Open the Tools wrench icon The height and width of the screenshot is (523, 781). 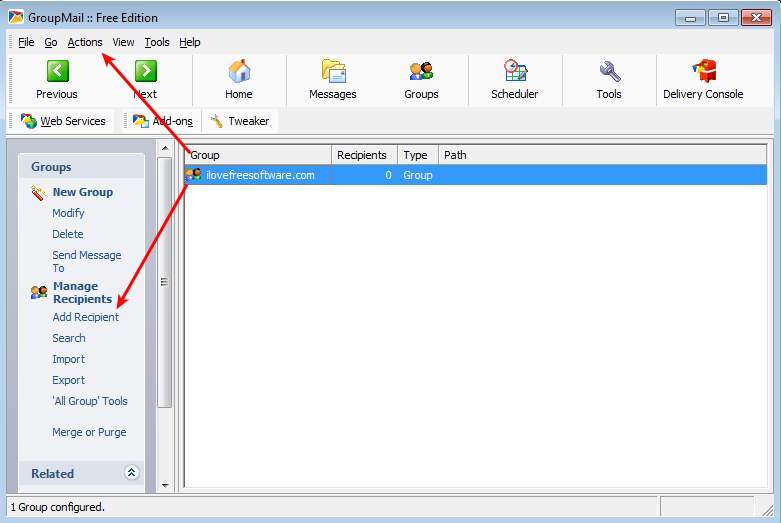point(610,71)
